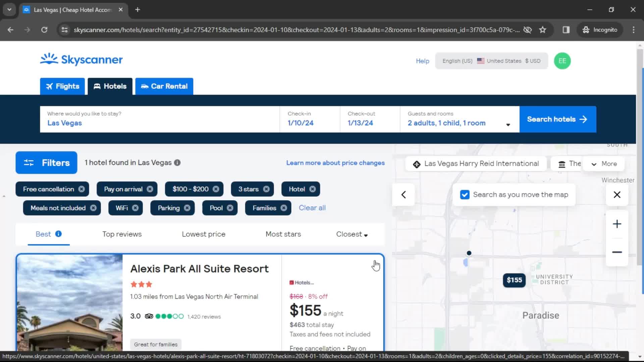Viewport: 644px width, 362px height.
Task: Open the EE profile avatar
Action: [x=562, y=61]
